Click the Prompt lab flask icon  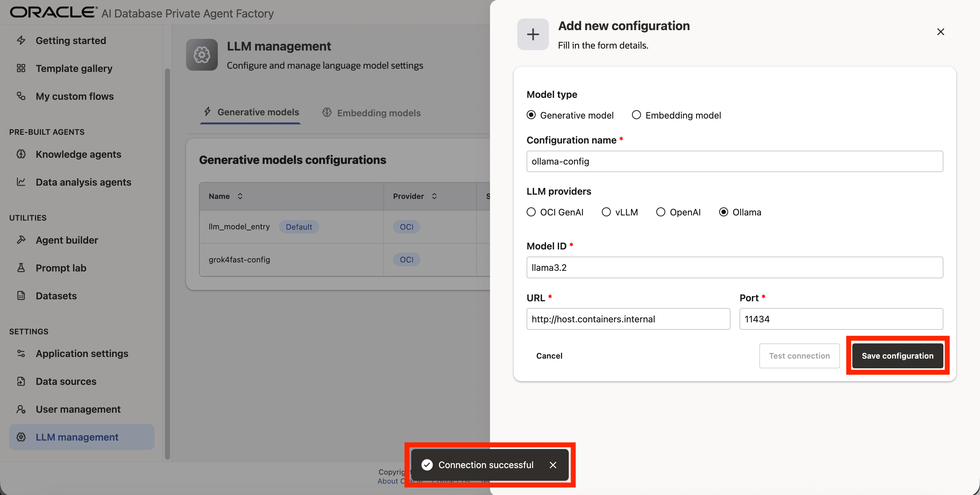click(21, 268)
